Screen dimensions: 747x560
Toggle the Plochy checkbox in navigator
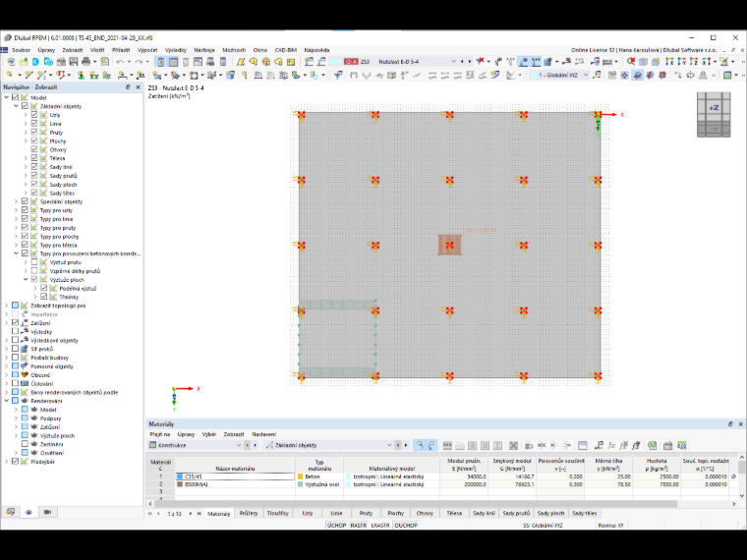click(x=34, y=140)
